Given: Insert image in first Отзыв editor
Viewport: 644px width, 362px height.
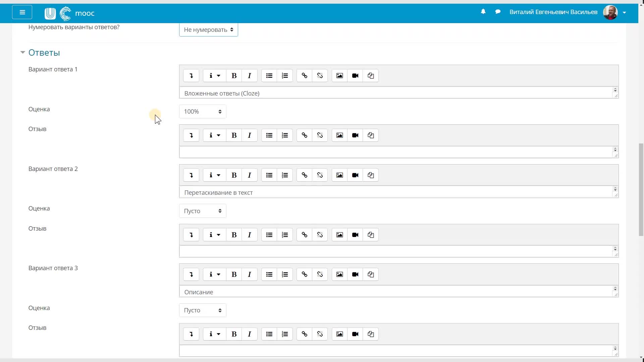Looking at the screenshot, I should point(340,135).
